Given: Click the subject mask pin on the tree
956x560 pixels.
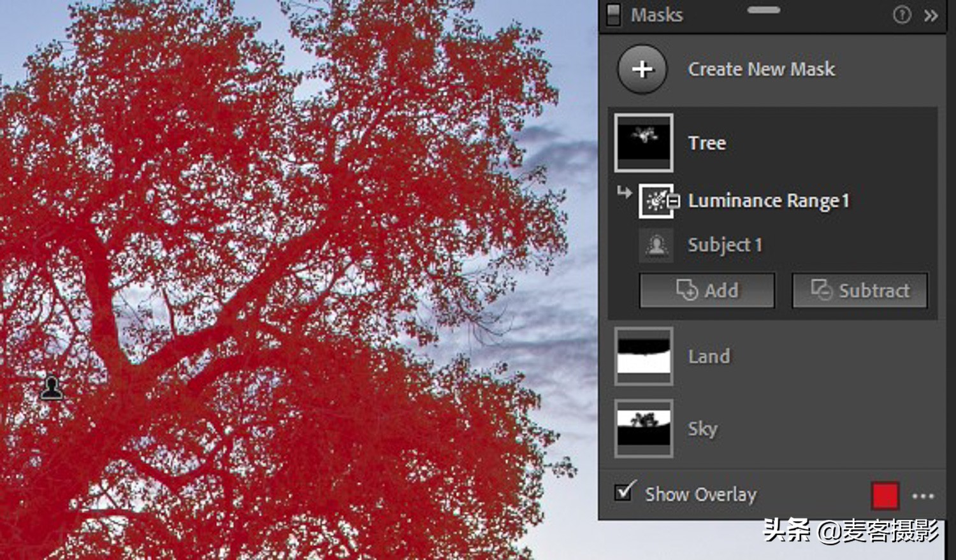Looking at the screenshot, I should pyautogui.click(x=52, y=387).
